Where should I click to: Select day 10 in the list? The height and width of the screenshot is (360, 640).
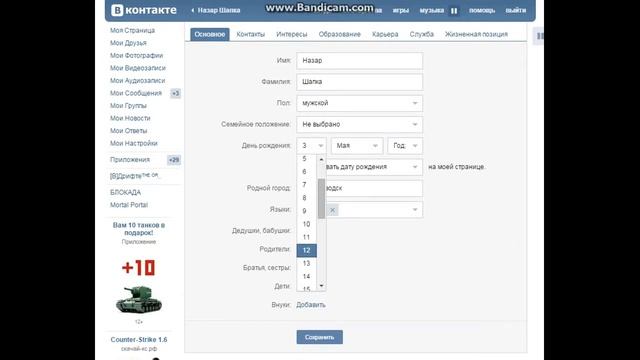[307, 224]
